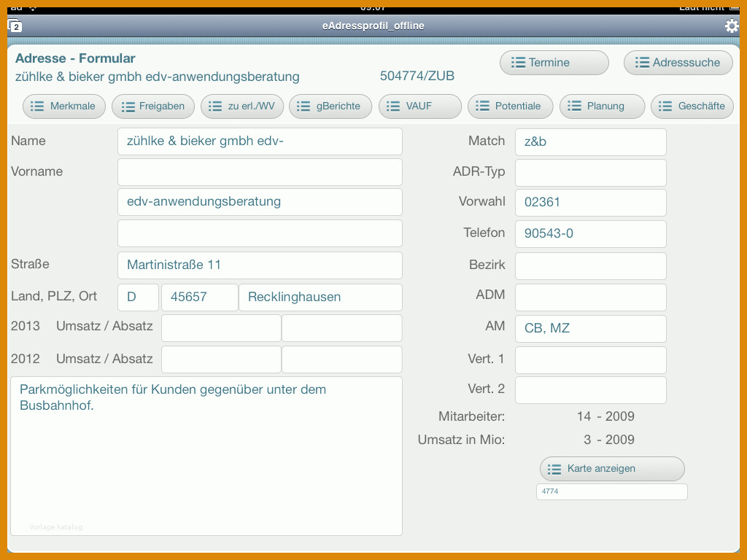Open the Geschäfte list
This screenshot has width=747, height=560.
pos(692,106)
